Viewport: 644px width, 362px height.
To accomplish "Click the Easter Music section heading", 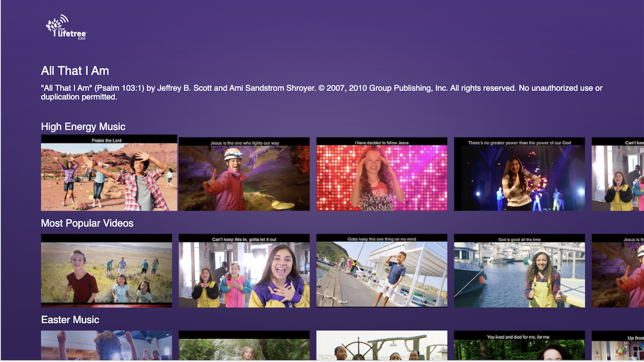I will 70,320.
